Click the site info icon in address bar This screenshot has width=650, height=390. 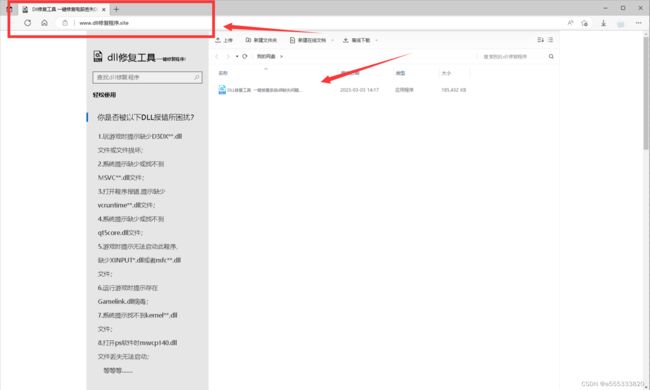[65, 23]
